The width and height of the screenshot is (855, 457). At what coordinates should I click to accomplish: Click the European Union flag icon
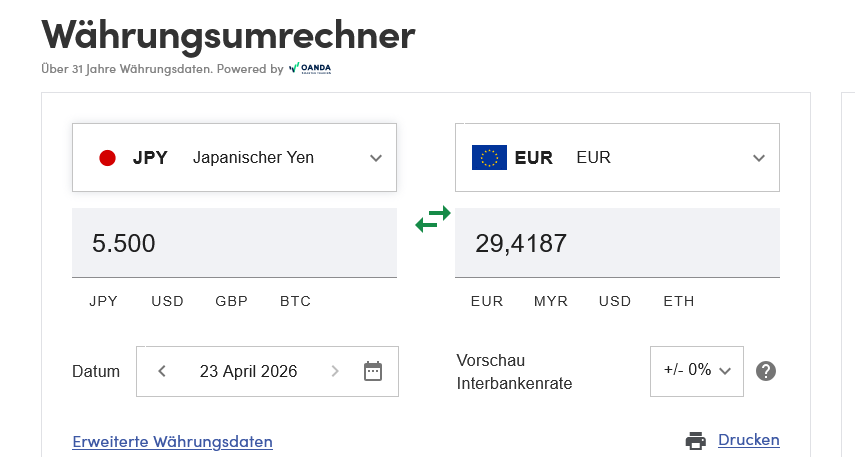coord(489,157)
